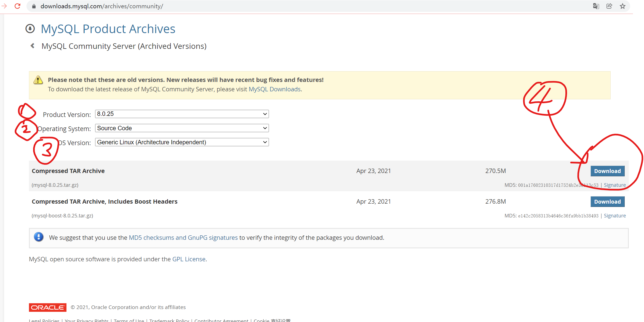Click the forward navigation arrow

click(4, 6)
